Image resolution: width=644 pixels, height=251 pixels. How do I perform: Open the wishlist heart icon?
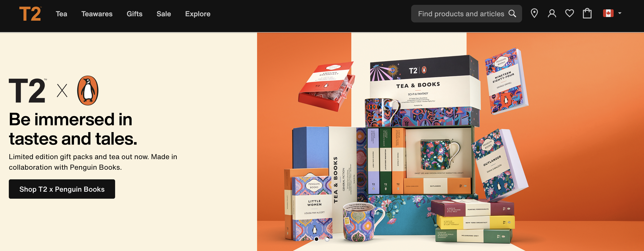(x=570, y=13)
